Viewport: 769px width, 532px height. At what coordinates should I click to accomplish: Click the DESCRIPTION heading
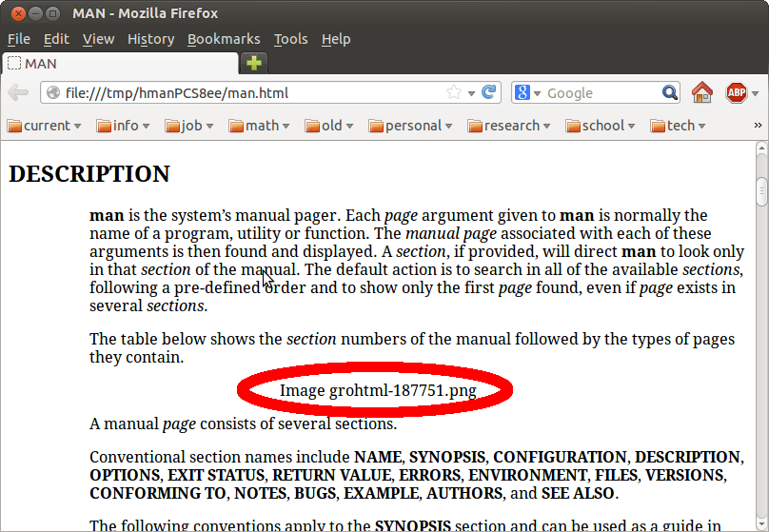pyautogui.click(x=89, y=174)
